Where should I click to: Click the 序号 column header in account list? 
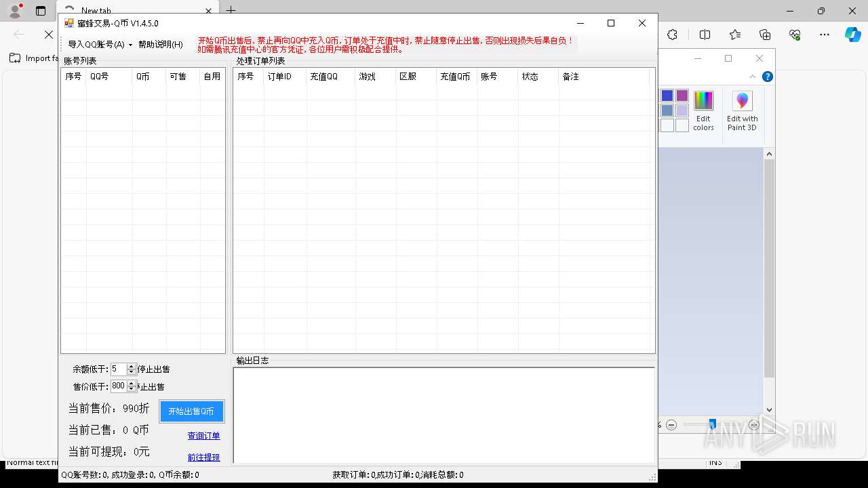(74, 77)
